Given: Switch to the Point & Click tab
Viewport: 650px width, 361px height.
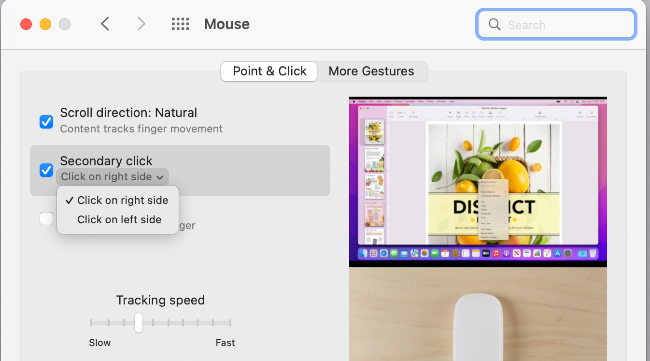Looking at the screenshot, I should point(269,71).
